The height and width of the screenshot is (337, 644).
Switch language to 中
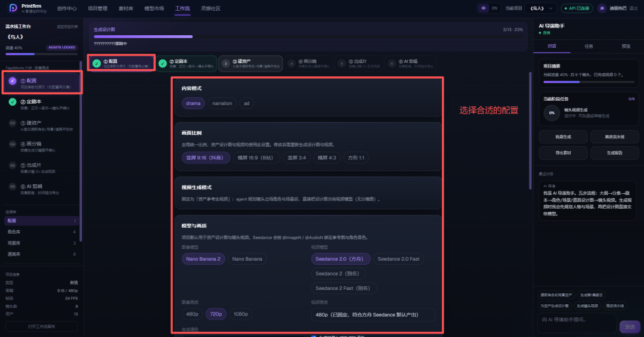[484, 8]
